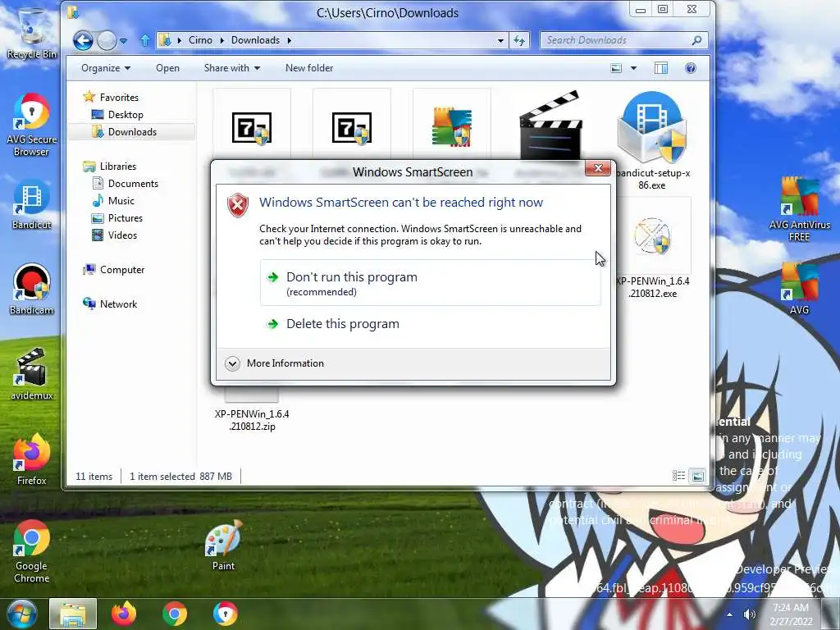Select the bandicut-setup-x86.exe file
This screenshot has width=840, height=630.
click(651, 140)
